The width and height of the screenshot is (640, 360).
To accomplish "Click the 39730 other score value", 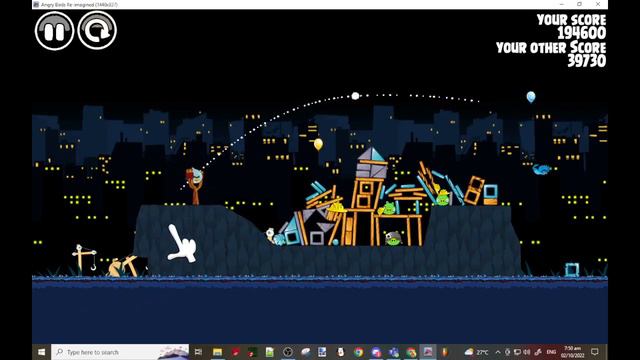I will [x=587, y=61].
